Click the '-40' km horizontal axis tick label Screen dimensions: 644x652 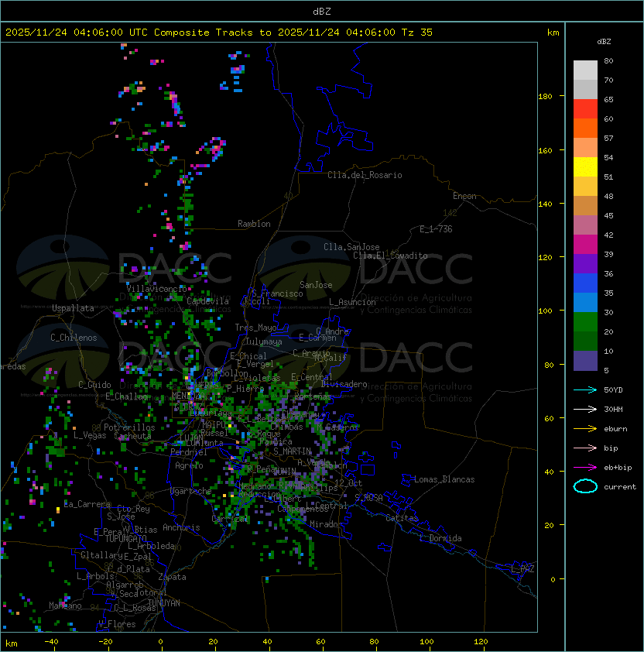click(x=51, y=642)
